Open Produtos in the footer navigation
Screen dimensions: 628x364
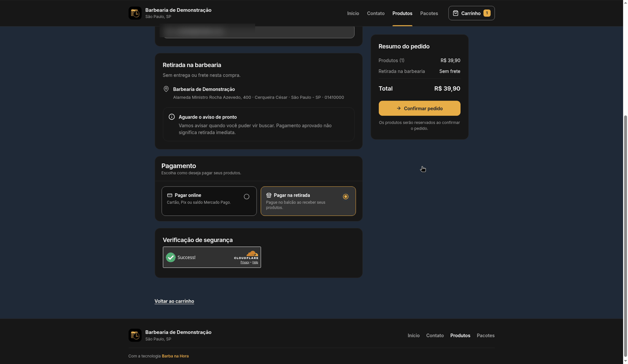(x=460, y=336)
